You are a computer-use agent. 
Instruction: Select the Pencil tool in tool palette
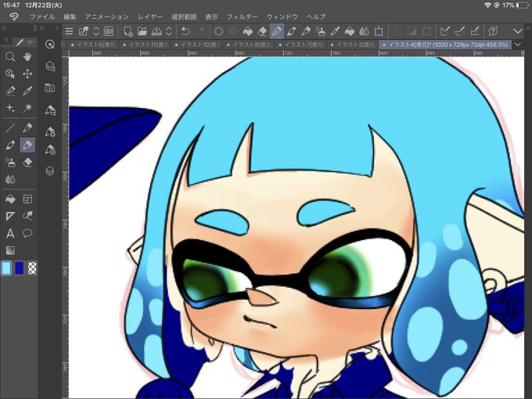tap(27, 128)
